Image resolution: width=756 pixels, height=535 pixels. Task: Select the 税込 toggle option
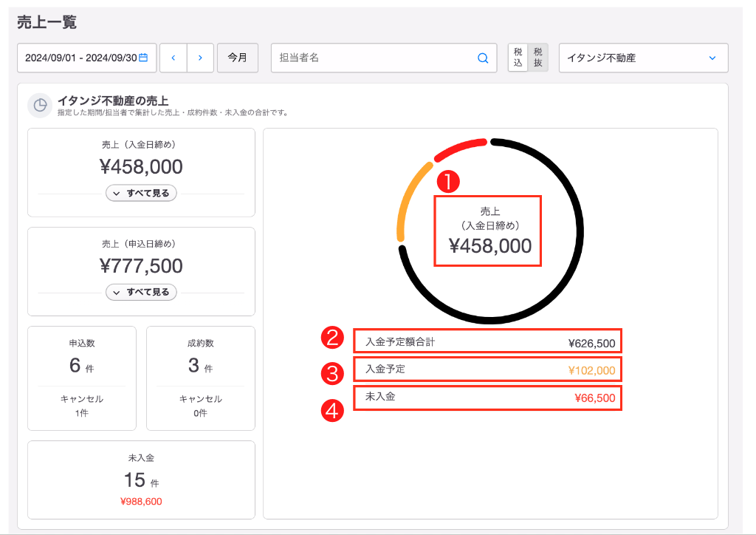pos(518,58)
